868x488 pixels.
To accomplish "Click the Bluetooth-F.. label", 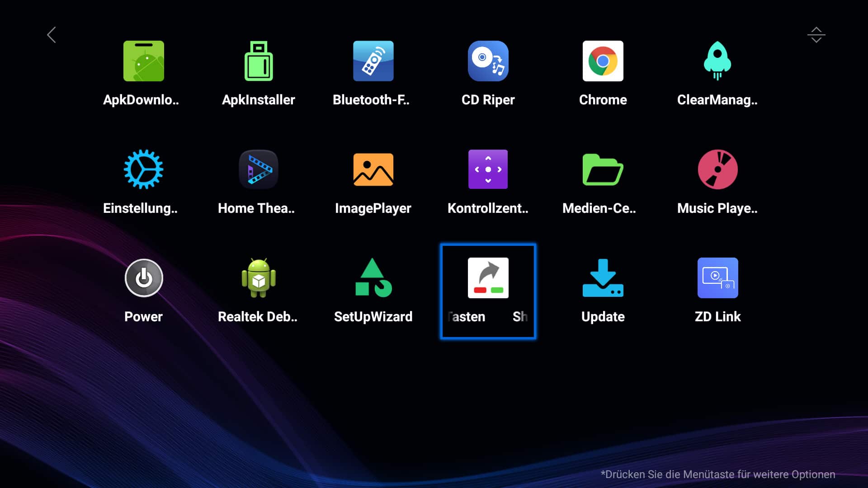I will pos(371,100).
